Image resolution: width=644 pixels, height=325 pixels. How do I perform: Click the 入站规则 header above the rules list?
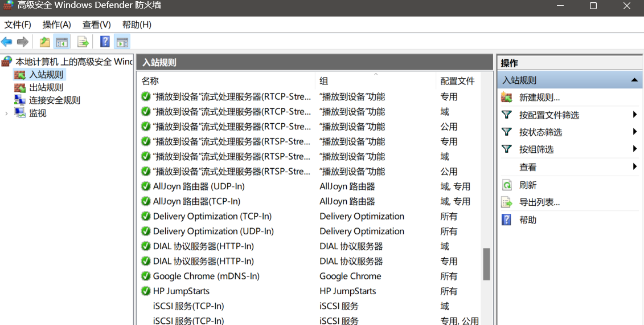[159, 63]
